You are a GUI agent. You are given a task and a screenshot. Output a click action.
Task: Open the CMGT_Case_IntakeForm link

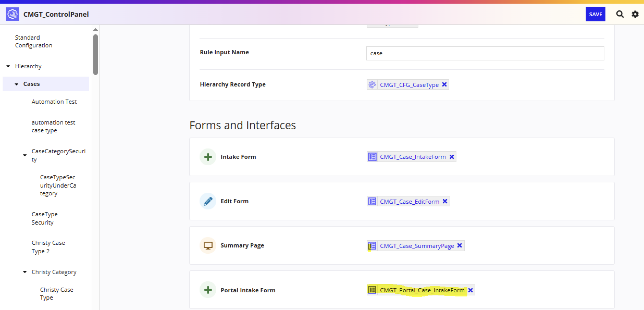coord(413,157)
